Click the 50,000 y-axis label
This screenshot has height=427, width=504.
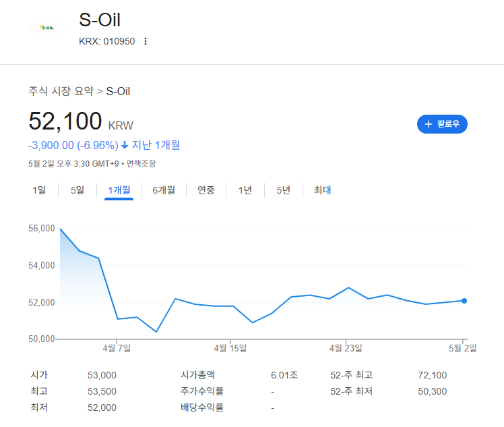coord(42,339)
